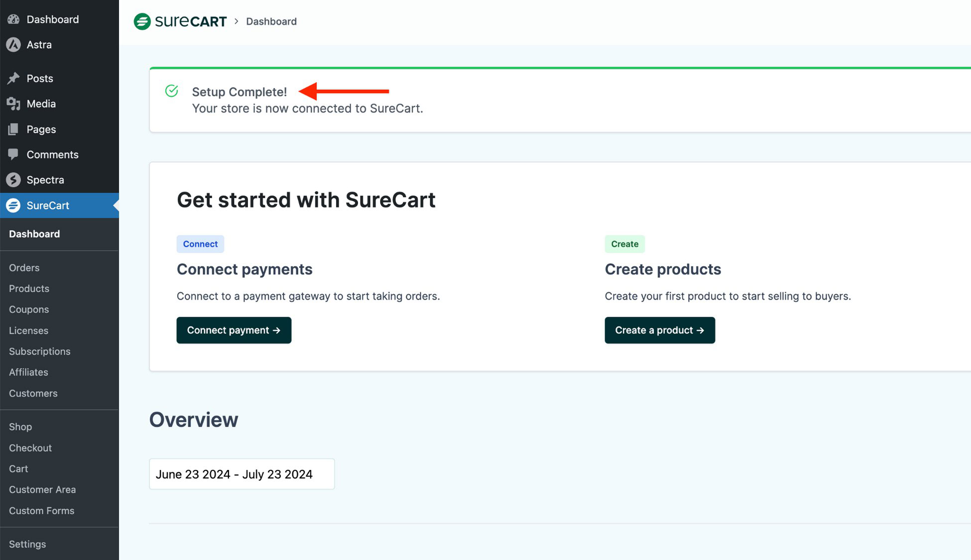The width and height of the screenshot is (971, 560).
Task: Click the Create a product button
Action: tap(660, 330)
